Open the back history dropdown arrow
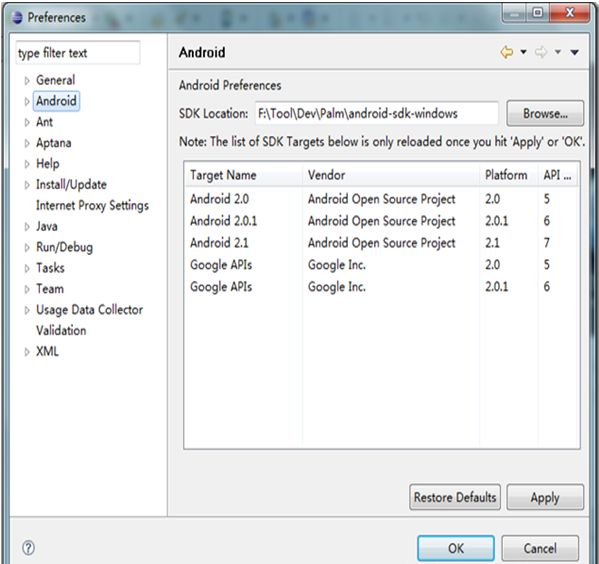This screenshot has width=599, height=564. [523, 52]
